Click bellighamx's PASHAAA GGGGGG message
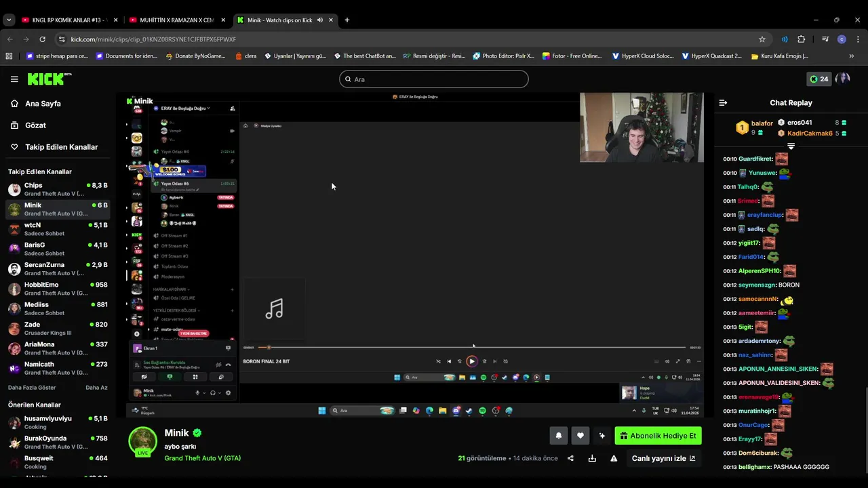 tap(802, 467)
